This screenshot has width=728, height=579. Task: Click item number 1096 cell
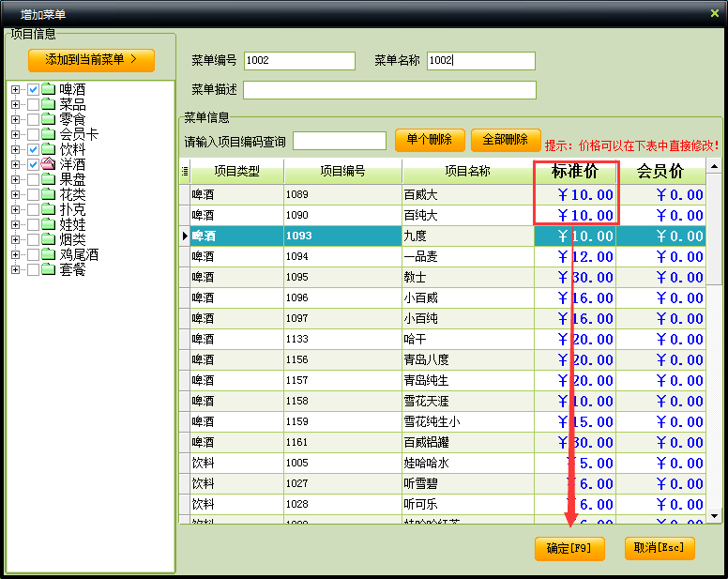[342, 297]
